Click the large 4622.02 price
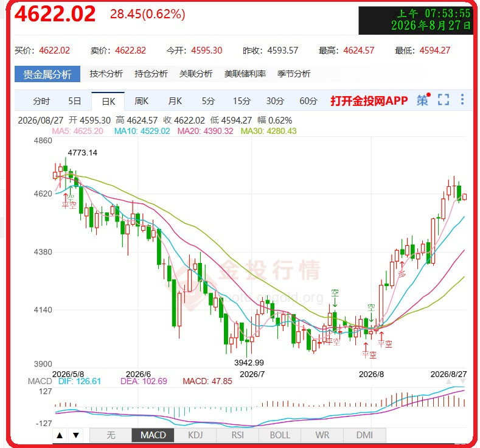This screenshot has width=480, height=448. [55, 14]
